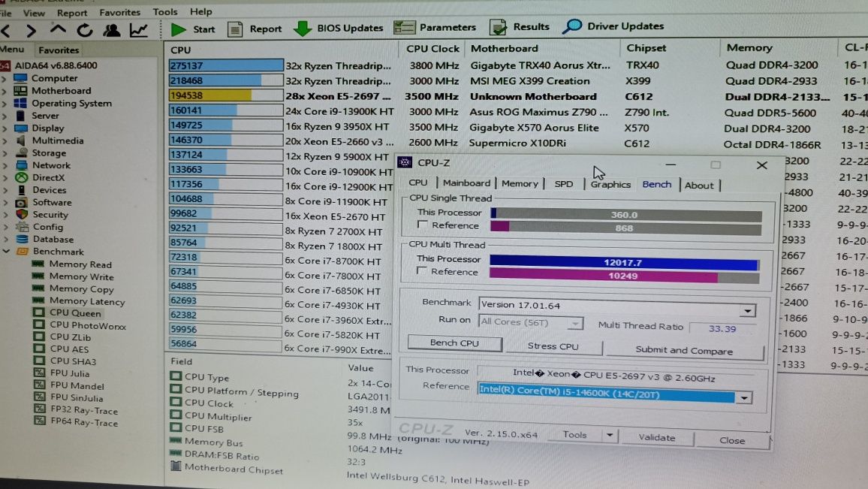Select Display in the tree

47,128
